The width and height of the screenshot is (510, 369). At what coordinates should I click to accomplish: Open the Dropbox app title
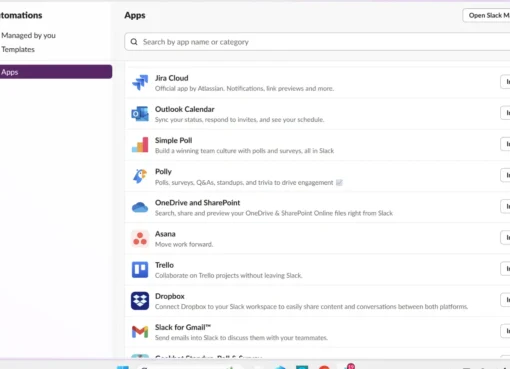pos(170,296)
